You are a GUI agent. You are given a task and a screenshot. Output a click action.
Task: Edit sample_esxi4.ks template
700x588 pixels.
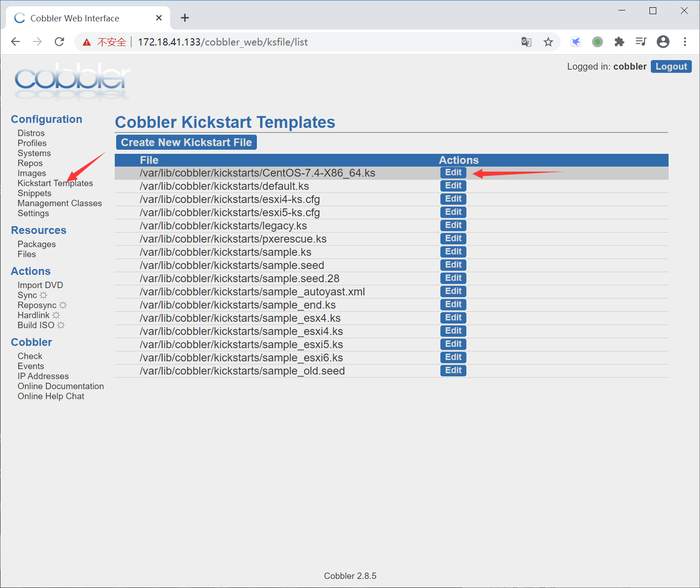(x=453, y=331)
